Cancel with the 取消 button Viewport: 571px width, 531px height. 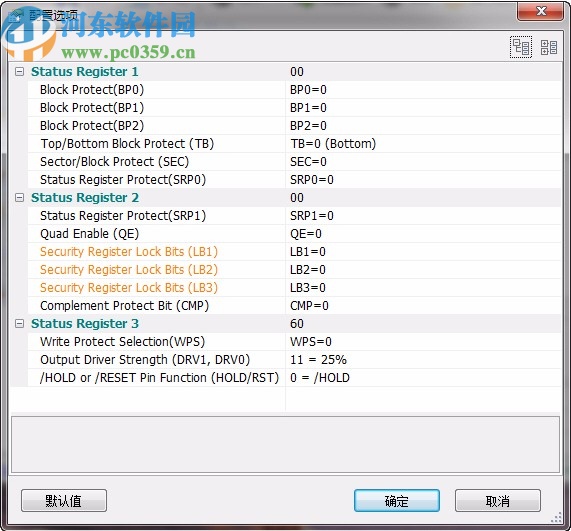[498, 501]
